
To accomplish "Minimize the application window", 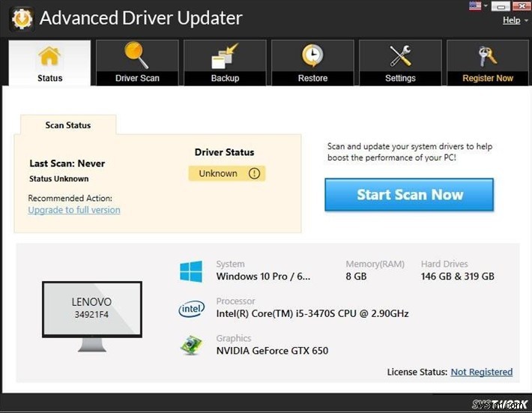I will pyautogui.click(x=501, y=6).
